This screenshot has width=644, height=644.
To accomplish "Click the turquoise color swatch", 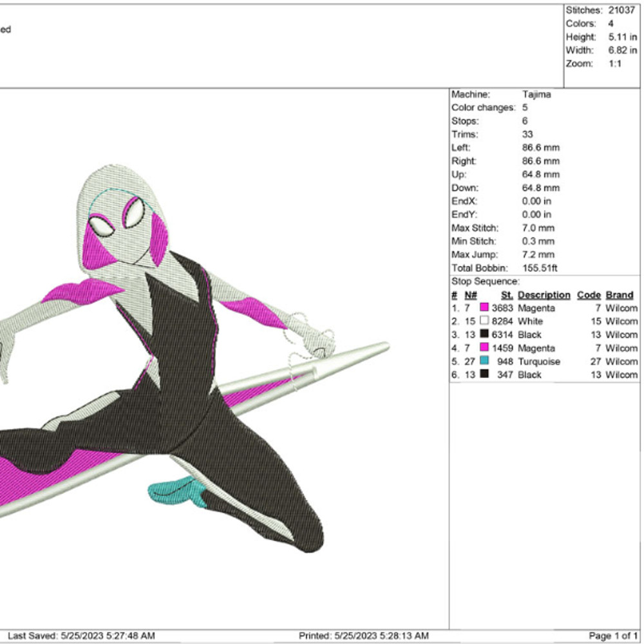I will (x=484, y=362).
